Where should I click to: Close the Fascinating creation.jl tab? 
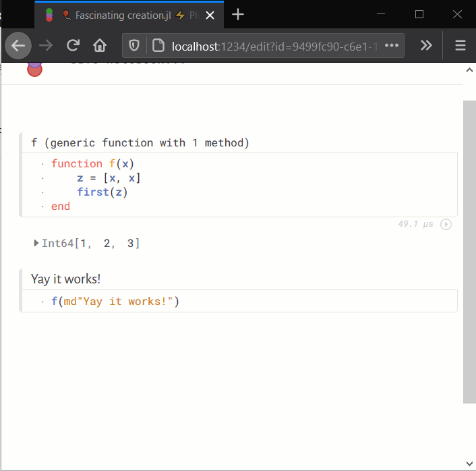coord(210,16)
